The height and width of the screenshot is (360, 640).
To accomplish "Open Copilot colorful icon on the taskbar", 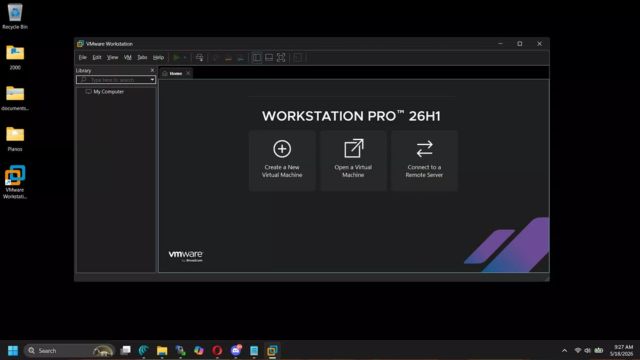I will 199,351.
